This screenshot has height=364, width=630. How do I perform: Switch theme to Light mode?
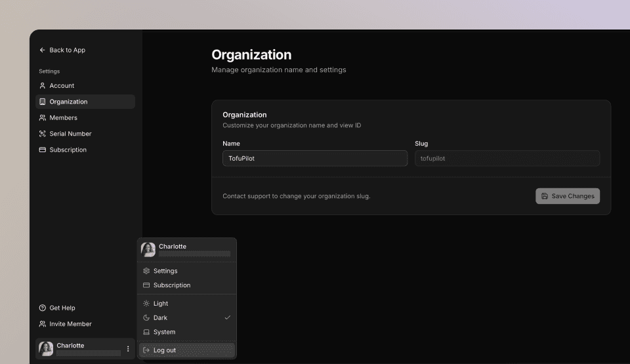coord(161,304)
